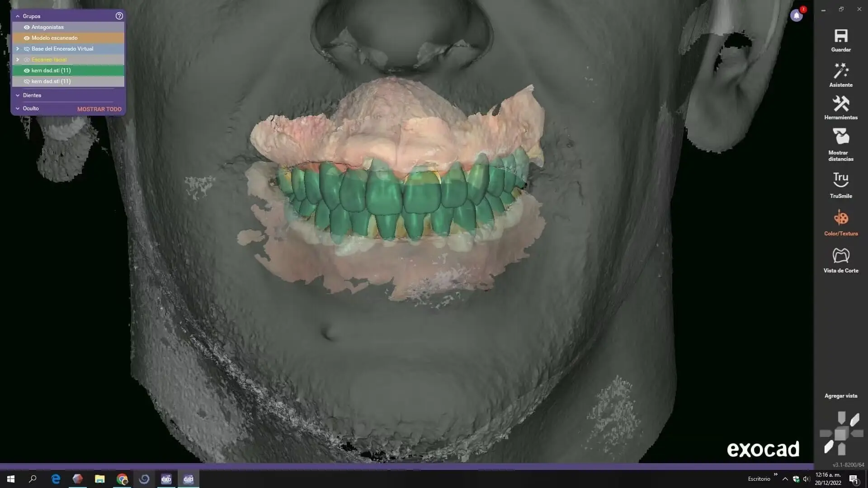Screen dimensions: 868x488
Task: Hide the Antagonistas group with its eye icon
Action: [27, 27]
